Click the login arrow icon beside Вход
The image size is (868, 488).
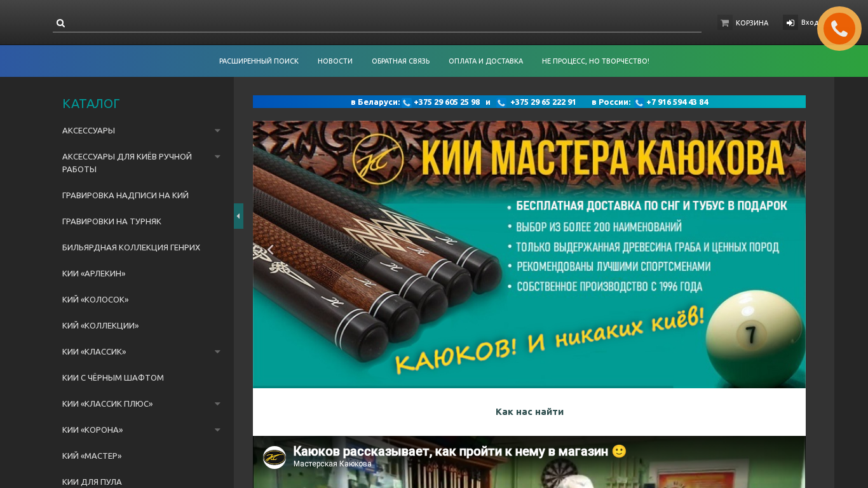(x=790, y=23)
